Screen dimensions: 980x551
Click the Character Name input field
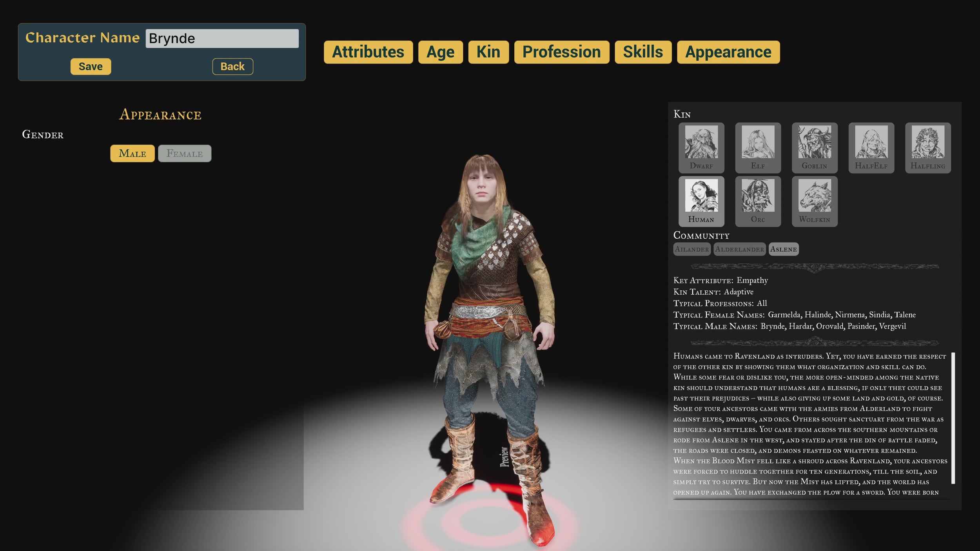(222, 38)
